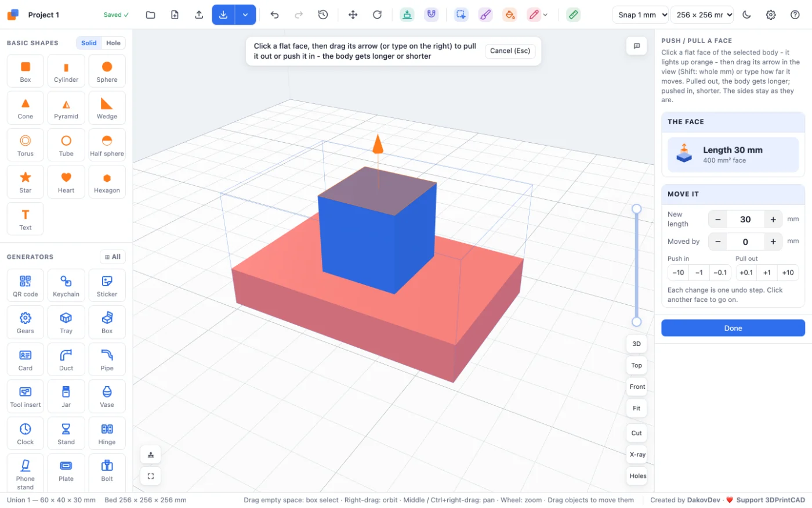Click the magnet snap tool
812x508 pixels.
431,15
